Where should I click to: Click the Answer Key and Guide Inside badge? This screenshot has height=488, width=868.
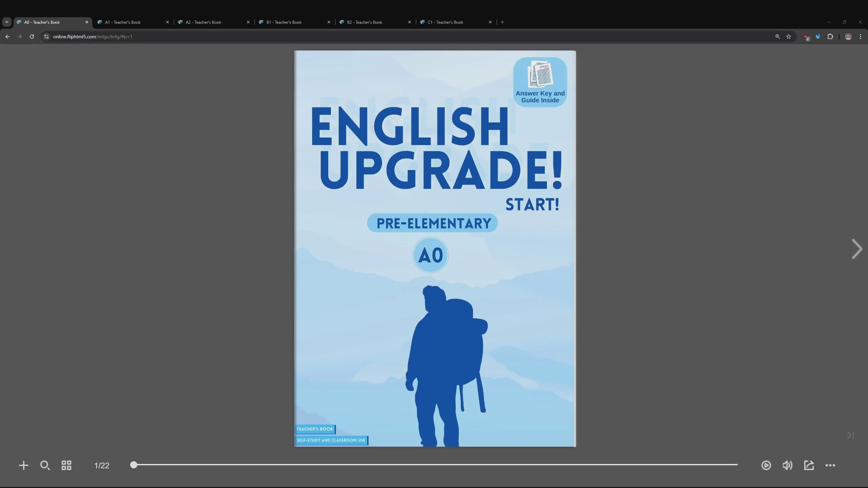540,82
